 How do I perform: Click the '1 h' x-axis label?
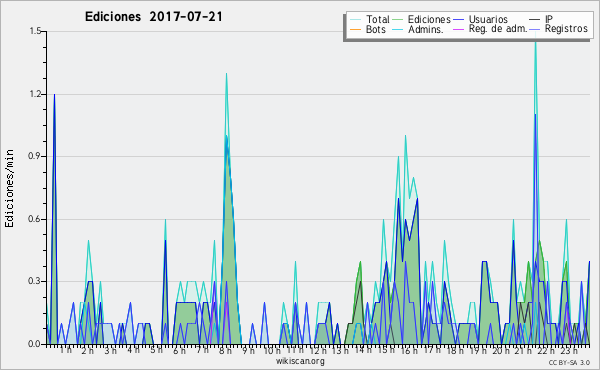[65, 350]
